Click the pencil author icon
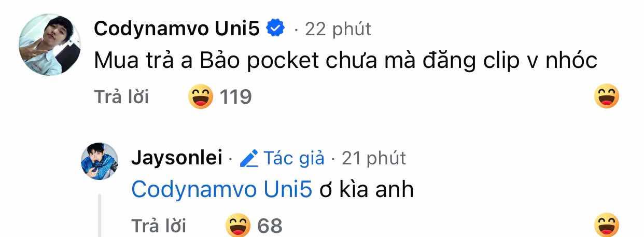This screenshot has height=237, width=644. 249,158
